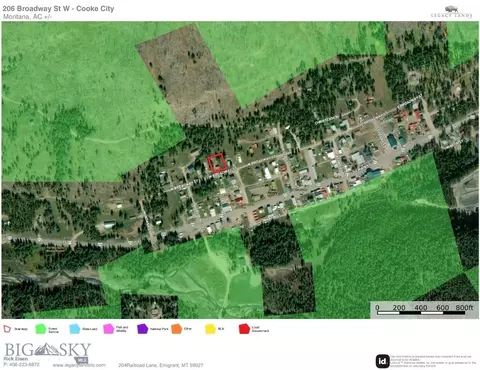This screenshot has width=480, height=370.
Task: Click the disclaimer text beside the id logo
Action: [433, 361]
